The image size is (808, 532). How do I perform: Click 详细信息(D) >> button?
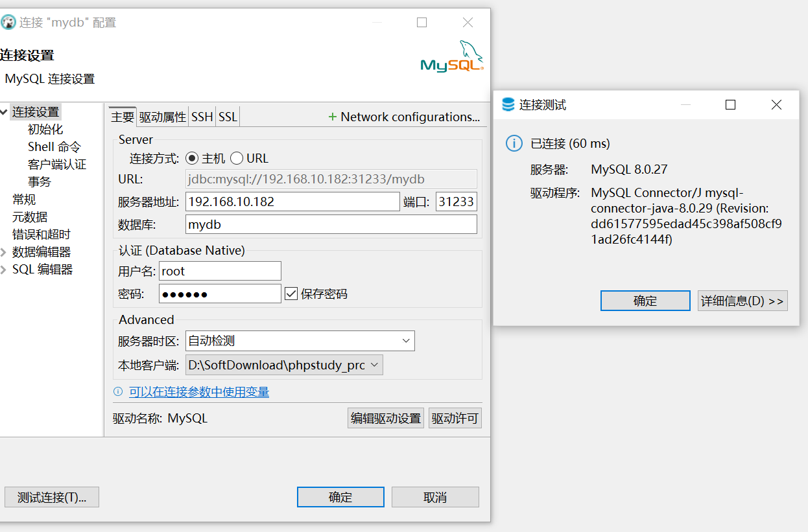(743, 301)
